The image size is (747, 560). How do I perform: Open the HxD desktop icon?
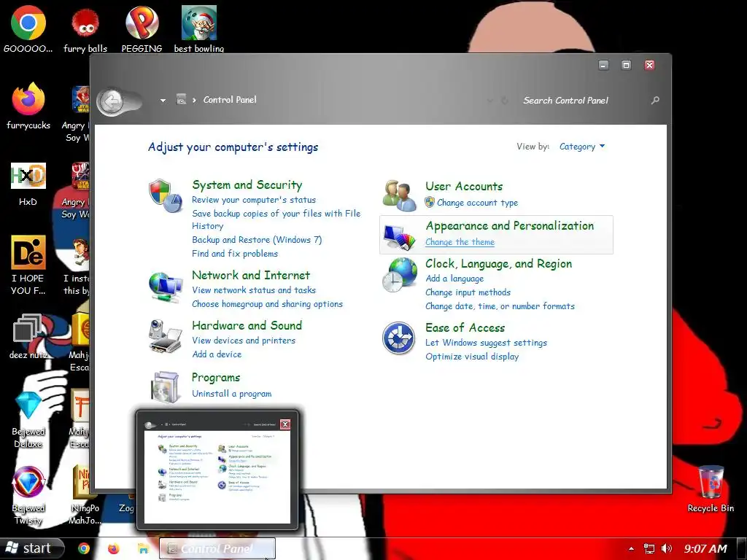point(28,184)
